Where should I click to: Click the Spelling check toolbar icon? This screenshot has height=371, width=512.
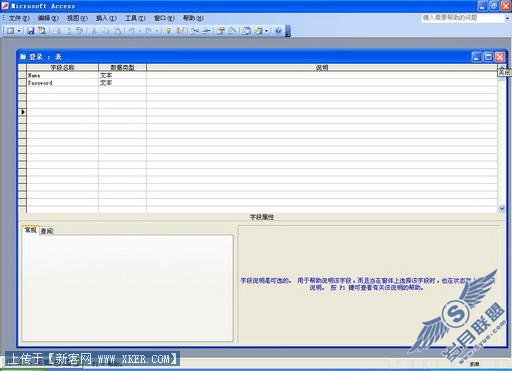pyautogui.click(x=79, y=31)
